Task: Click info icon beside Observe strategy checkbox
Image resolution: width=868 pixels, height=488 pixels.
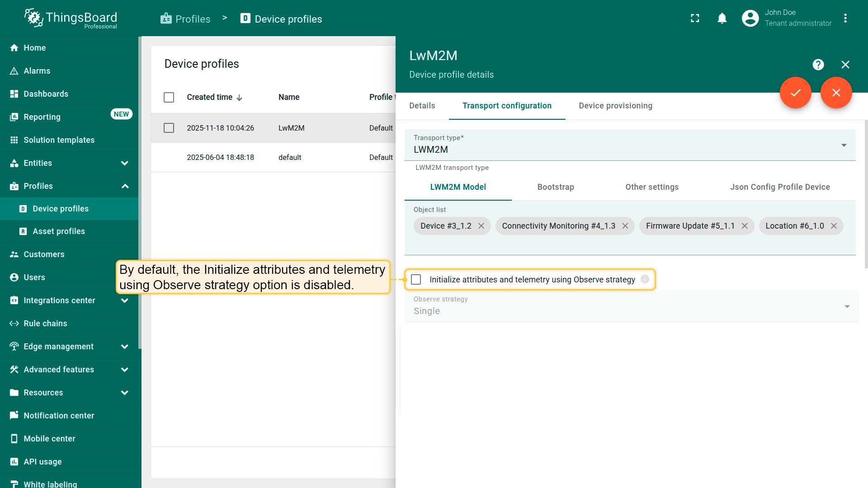Action: pyautogui.click(x=645, y=279)
